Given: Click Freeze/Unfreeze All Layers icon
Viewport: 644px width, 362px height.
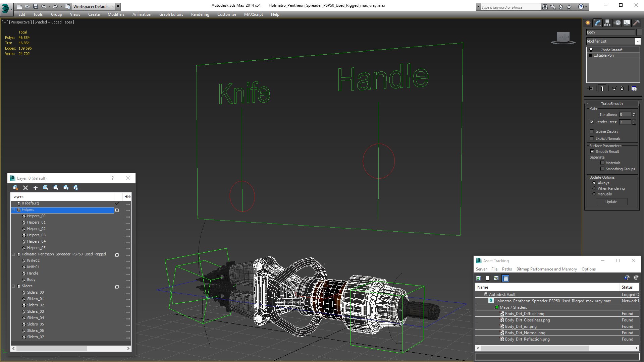Looking at the screenshot, I should click(76, 188).
